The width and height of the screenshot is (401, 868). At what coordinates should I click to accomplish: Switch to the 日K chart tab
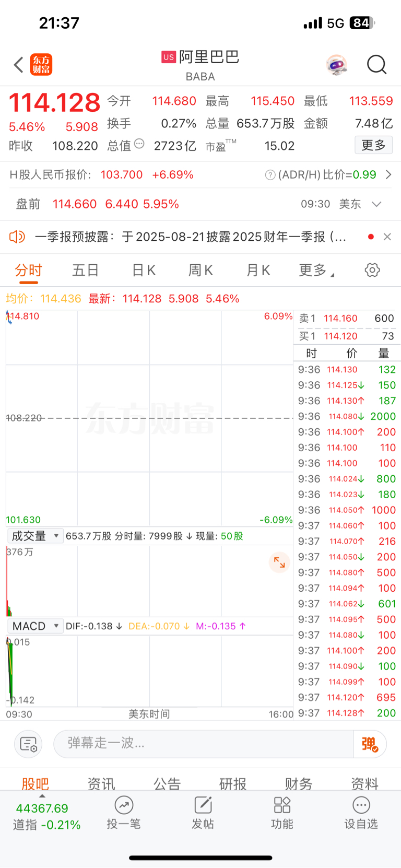pyautogui.click(x=144, y=271)
